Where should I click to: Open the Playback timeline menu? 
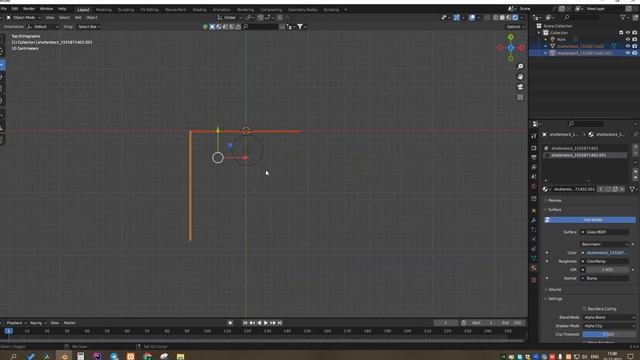point(16,323)
